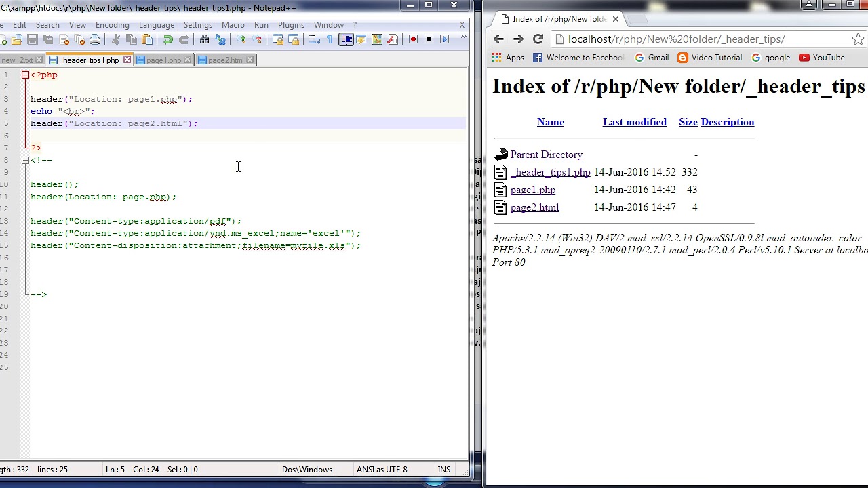The height and width of the screenshot is (488, 868).
Task: Close the page1.php editor tab
Action: (187, 60)
